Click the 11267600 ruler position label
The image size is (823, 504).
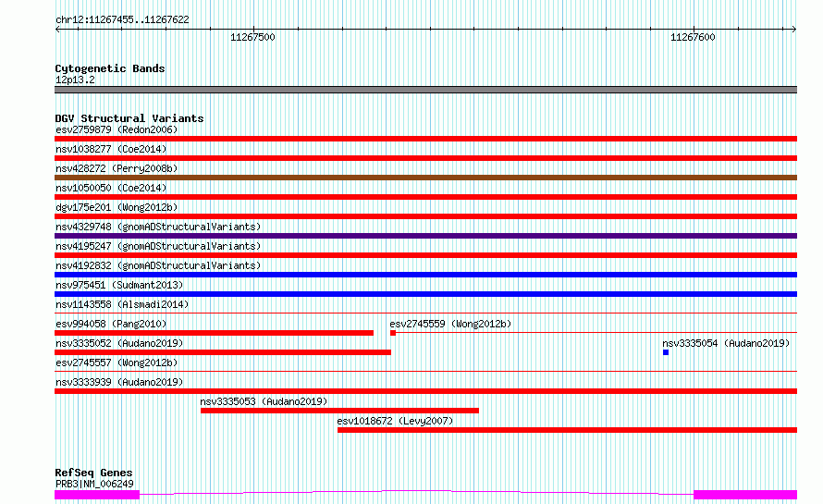(x=693, y=37)
